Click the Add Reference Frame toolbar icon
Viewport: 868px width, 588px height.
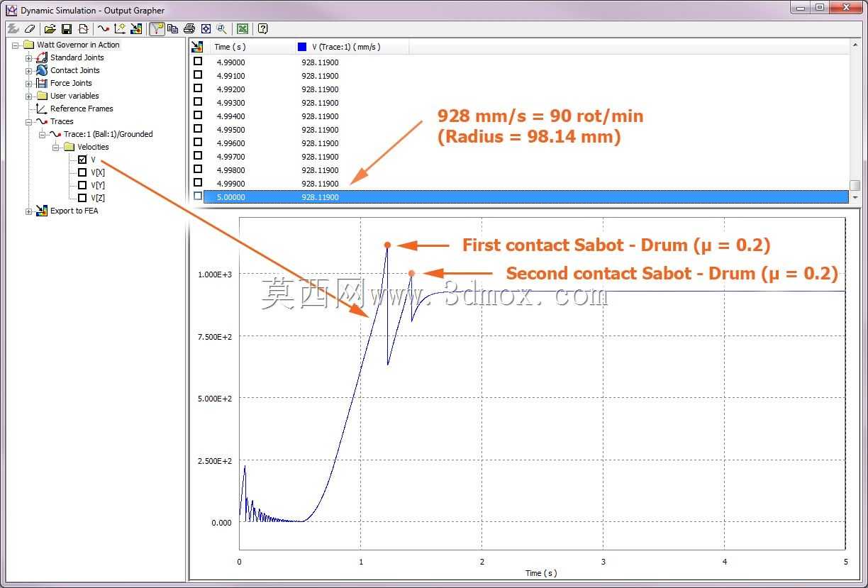coord(120,29)
